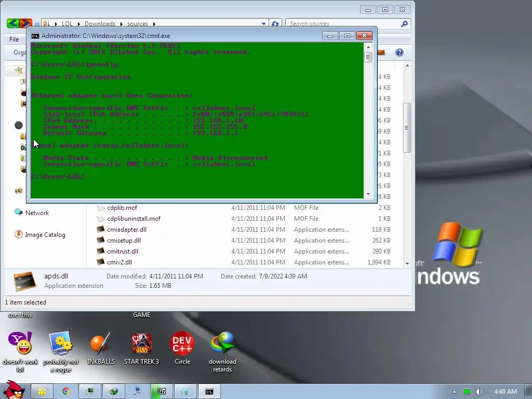Click the Explorer file list scrollbar thumb
The height and width of the screenshot is (399, 532).
[407, 128]
